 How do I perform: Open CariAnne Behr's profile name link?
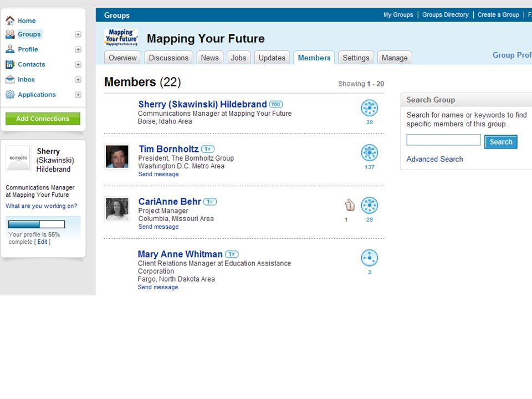coord(170,202)
